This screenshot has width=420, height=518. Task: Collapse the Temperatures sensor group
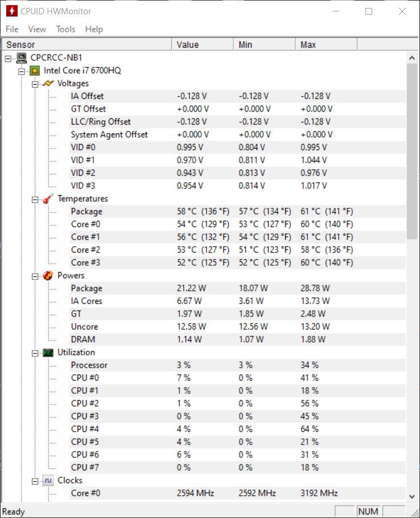tap(35, 199)
